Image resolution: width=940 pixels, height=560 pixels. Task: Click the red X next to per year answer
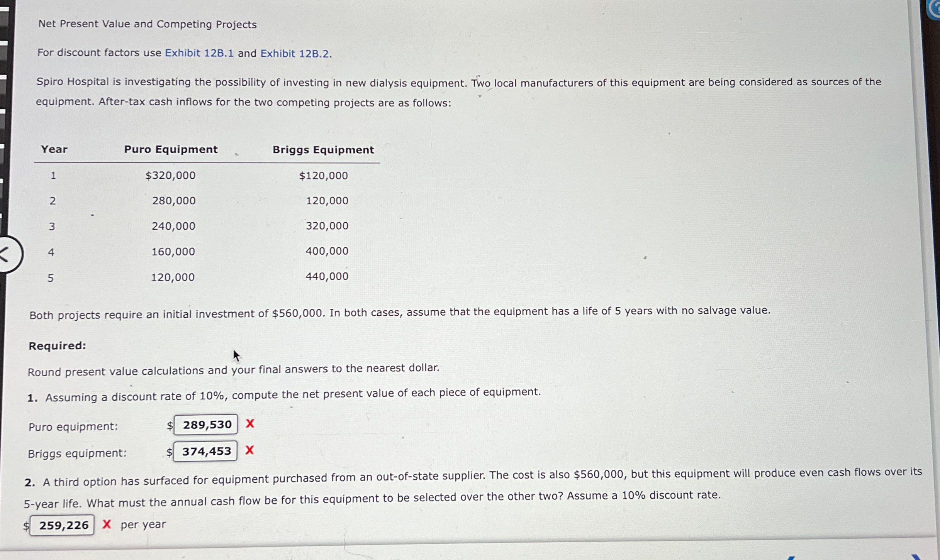point(107,524)
